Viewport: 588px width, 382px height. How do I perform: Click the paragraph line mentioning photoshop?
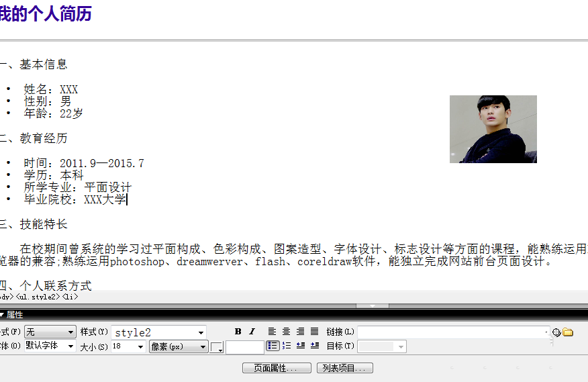click(x=276, y=261)
